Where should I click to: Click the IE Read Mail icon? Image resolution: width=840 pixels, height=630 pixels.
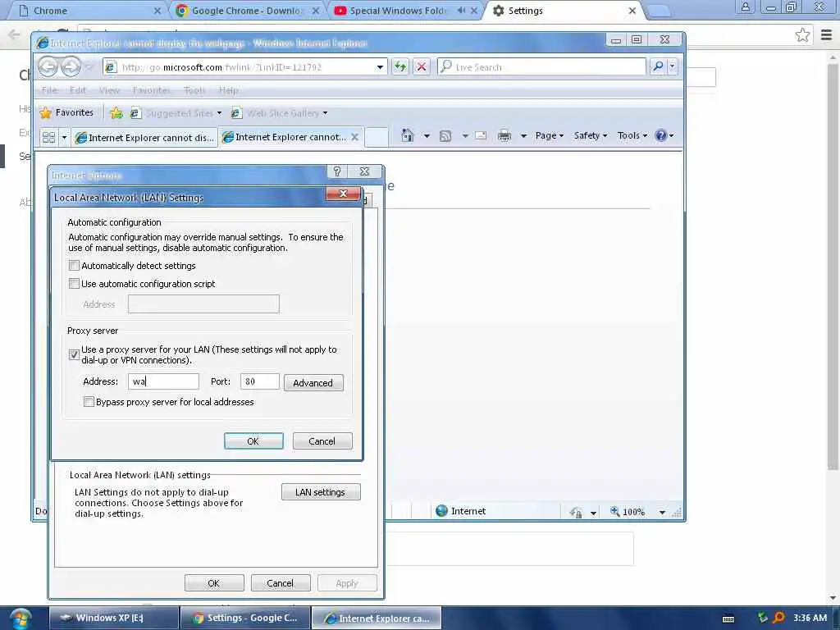point(481,135)
